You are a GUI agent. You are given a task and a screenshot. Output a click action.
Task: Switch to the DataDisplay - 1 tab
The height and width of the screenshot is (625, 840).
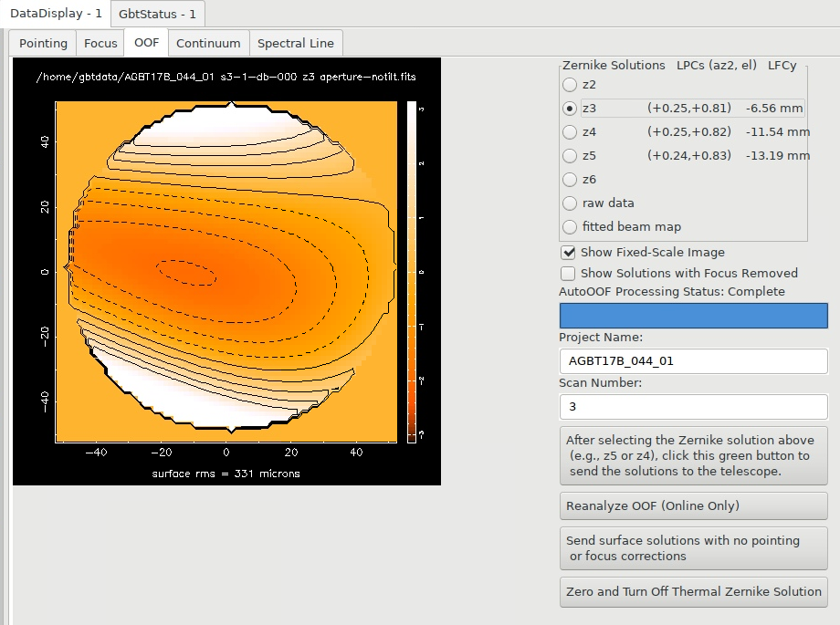point(55,14)
